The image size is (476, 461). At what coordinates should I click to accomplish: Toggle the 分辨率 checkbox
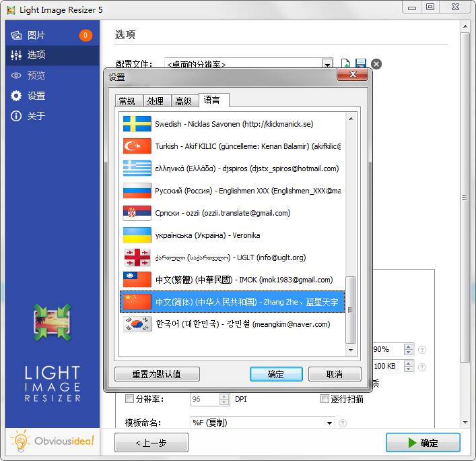(x=129, y=398)
